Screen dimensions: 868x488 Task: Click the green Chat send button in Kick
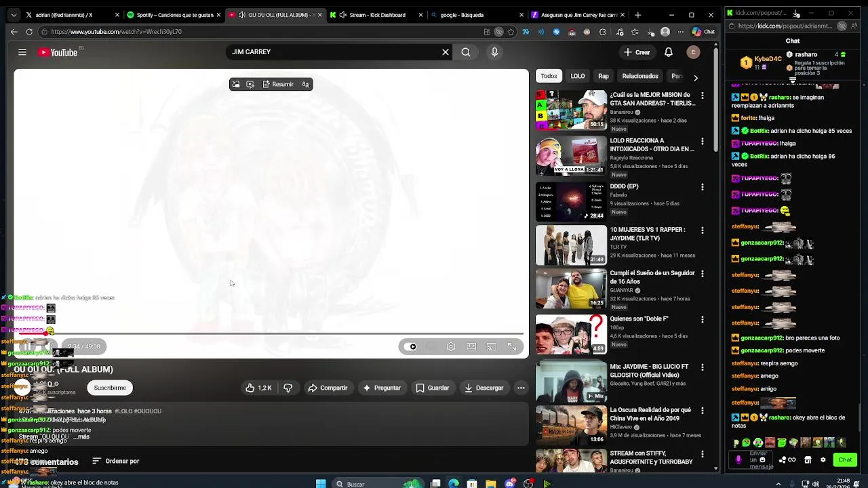845,460
